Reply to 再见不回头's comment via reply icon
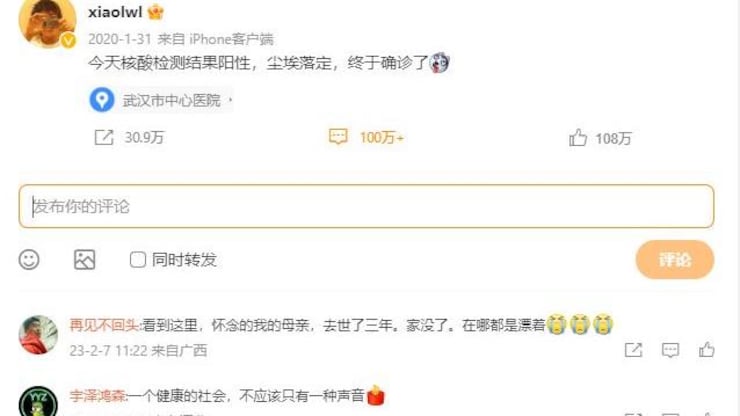The height and width of the screenshot is (416, 740). pos(670,350)
